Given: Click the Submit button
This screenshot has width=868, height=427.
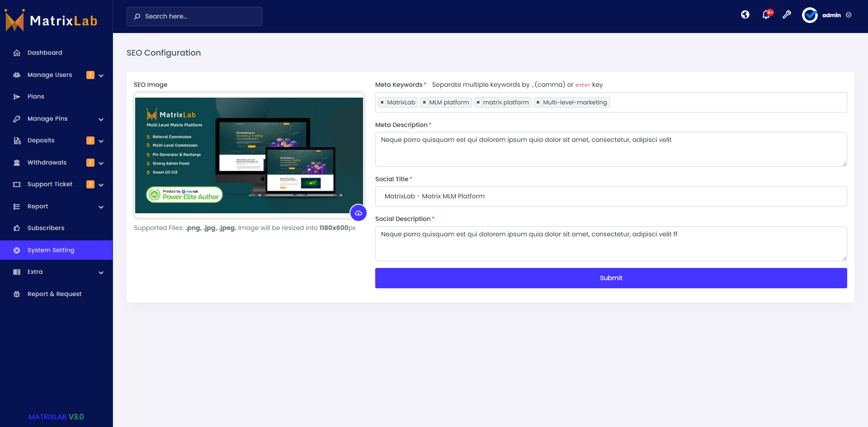Looking at the screenshot, I should (x=611, y=278).
